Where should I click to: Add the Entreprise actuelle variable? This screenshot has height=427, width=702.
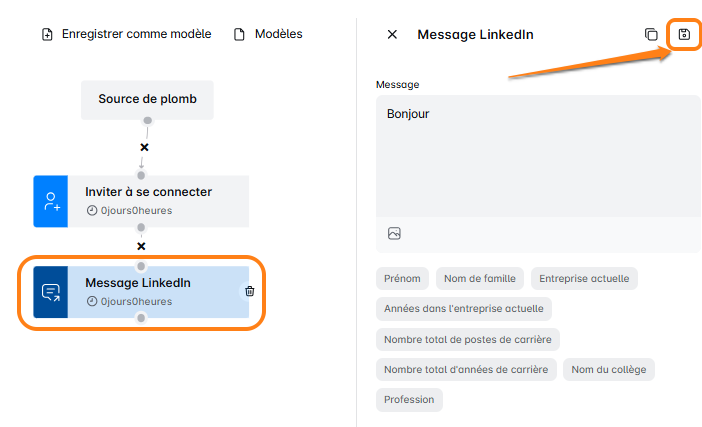584,279
